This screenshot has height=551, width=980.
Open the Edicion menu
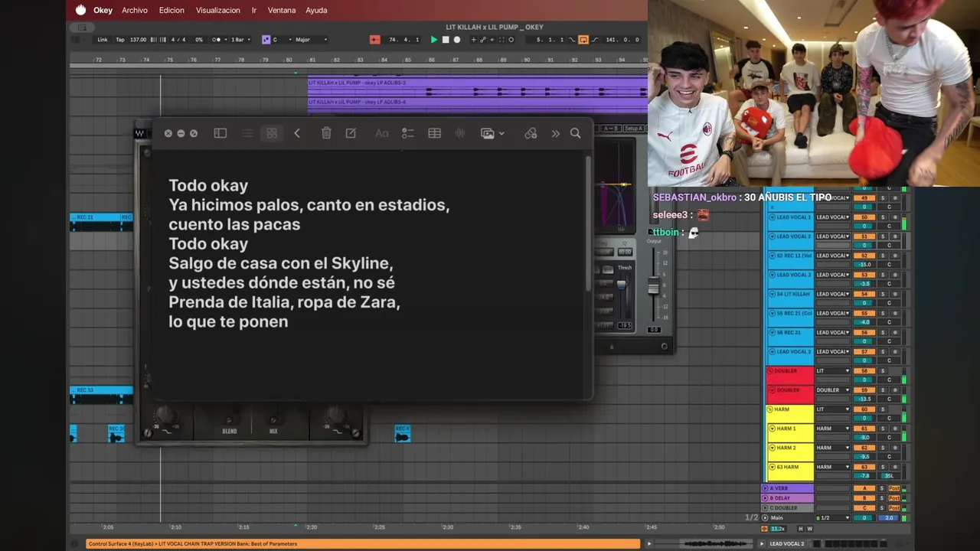pyautogui.click(x=171, y=10)
